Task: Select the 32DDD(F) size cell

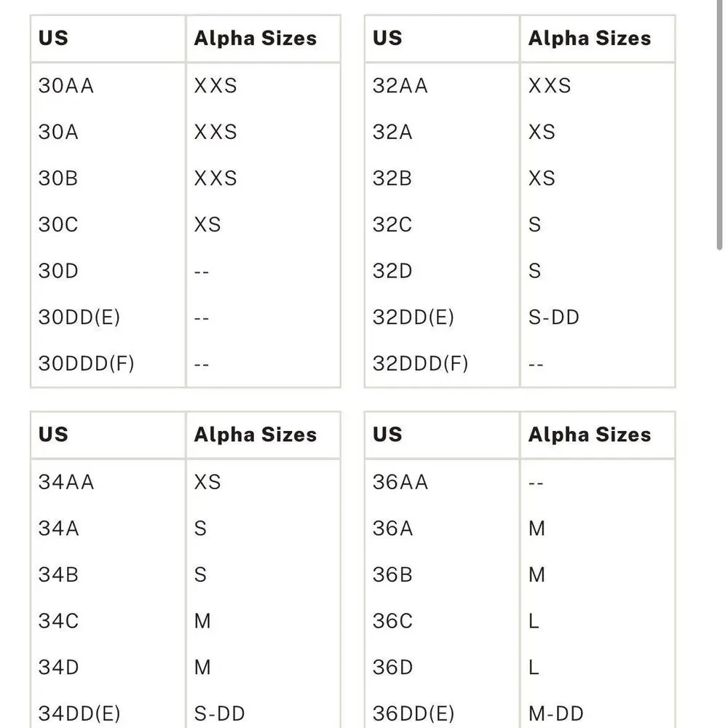Action: [420, 363]
